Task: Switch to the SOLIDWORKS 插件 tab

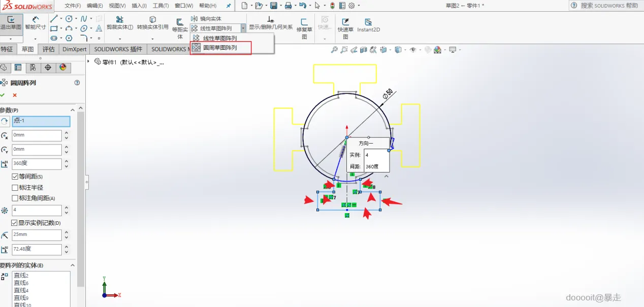Action: (x=118, y=49)
